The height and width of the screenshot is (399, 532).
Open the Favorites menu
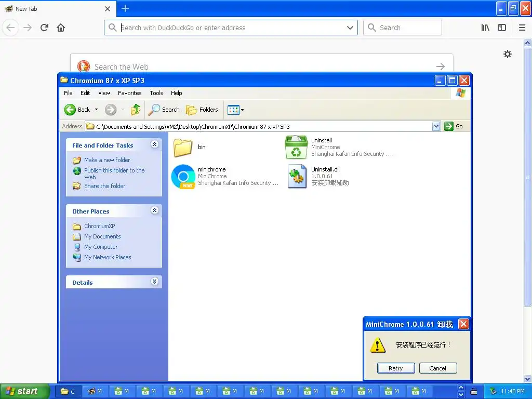[x=129, y=93]
